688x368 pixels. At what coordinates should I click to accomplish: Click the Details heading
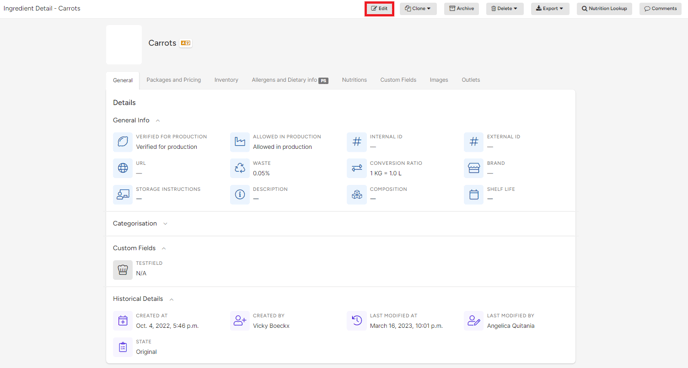[124, 103]
